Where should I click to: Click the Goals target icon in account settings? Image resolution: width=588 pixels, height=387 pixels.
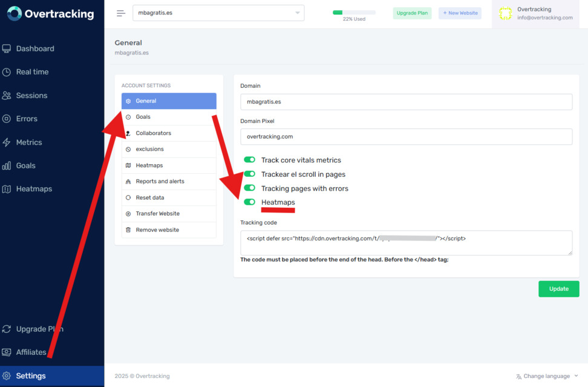click(128, 117)
